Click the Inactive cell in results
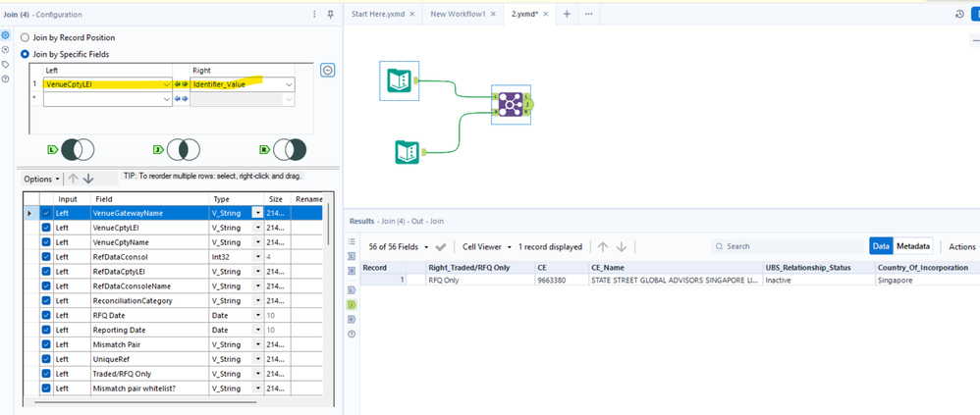 pos(819,281)
